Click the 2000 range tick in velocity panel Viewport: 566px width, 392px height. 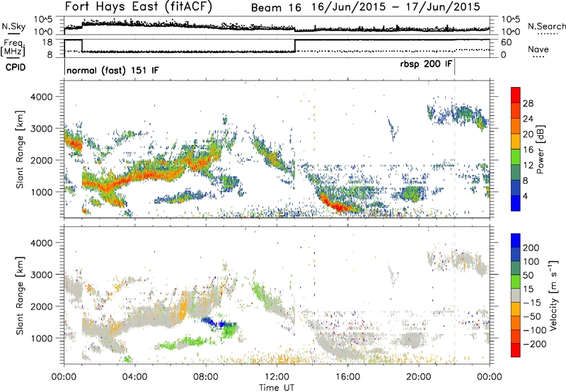42,306
